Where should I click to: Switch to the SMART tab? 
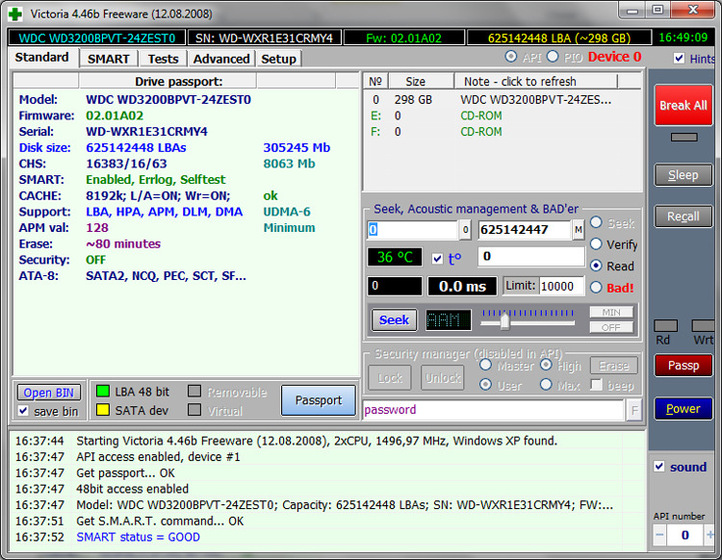click(x=108, y=59)
